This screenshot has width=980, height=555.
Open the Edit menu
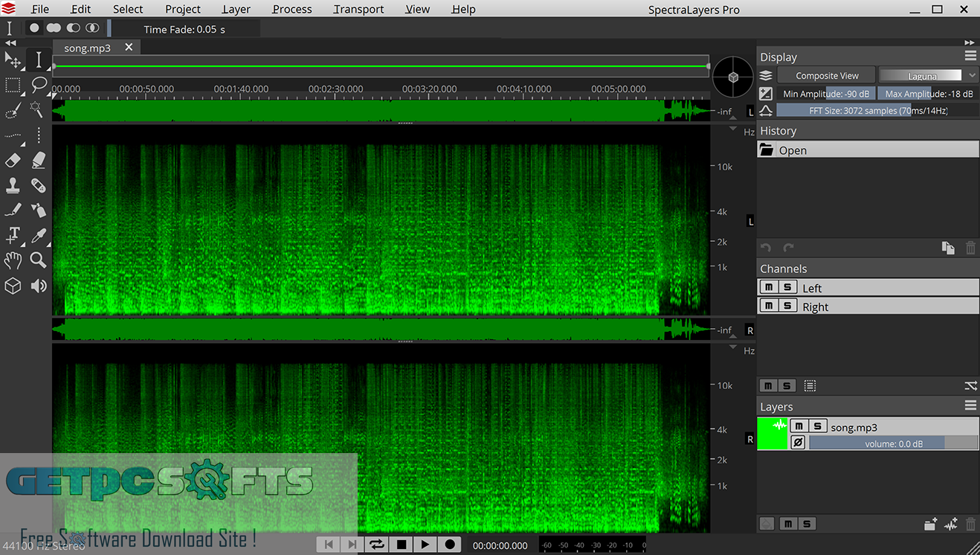(80, 9)
